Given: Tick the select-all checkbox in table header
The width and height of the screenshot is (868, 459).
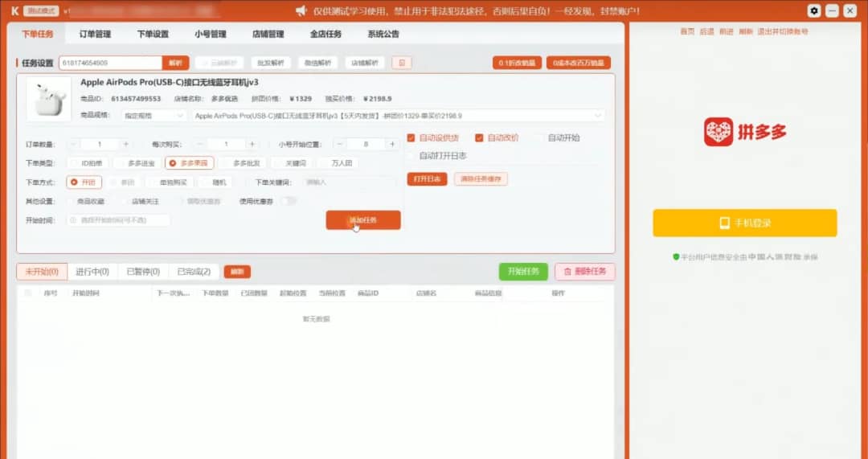Looking at the screenshot, I should 28,293.
